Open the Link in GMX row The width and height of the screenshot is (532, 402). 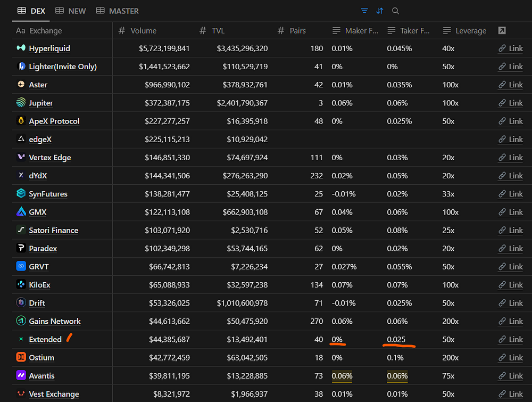[511, 212]
